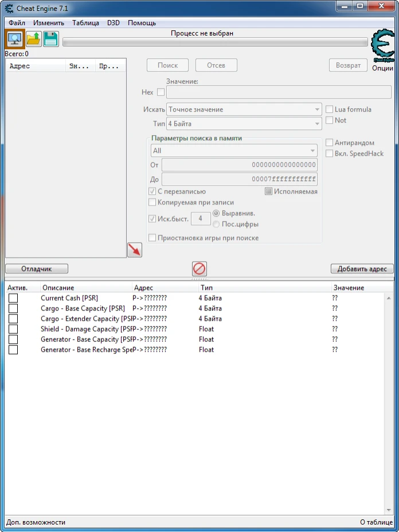Open the Таблица menu
399x532 pixels.
85,23
